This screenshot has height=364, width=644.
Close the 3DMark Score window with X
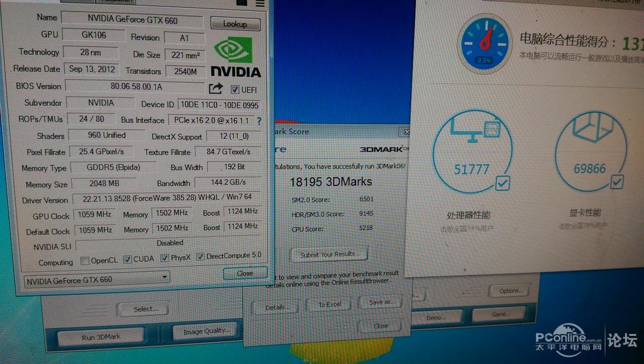point(405,132)
